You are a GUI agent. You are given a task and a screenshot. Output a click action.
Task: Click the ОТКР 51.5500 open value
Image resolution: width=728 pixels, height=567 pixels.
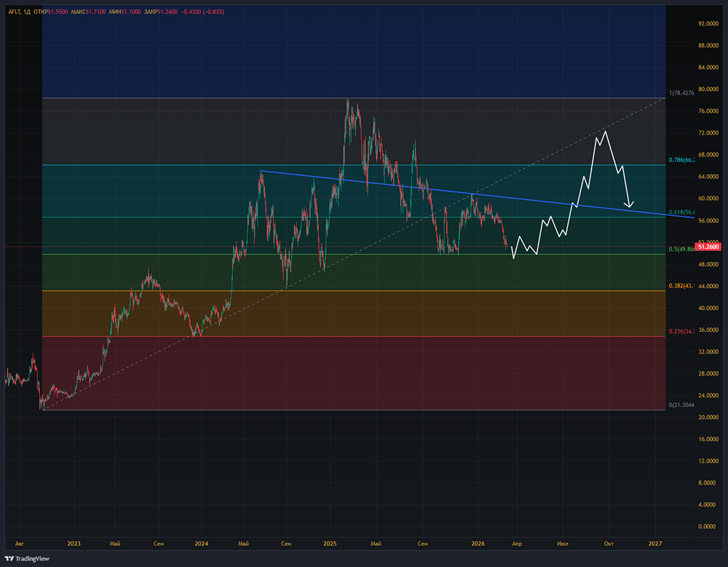point(51,12)
